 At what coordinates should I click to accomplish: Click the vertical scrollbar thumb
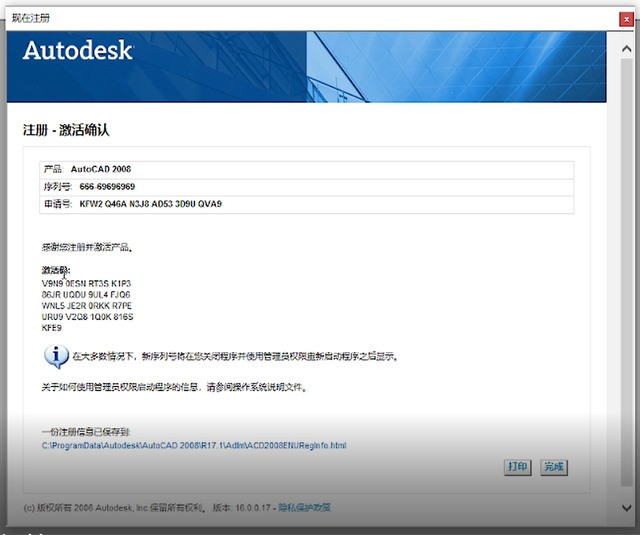click(x=627, y=272)
